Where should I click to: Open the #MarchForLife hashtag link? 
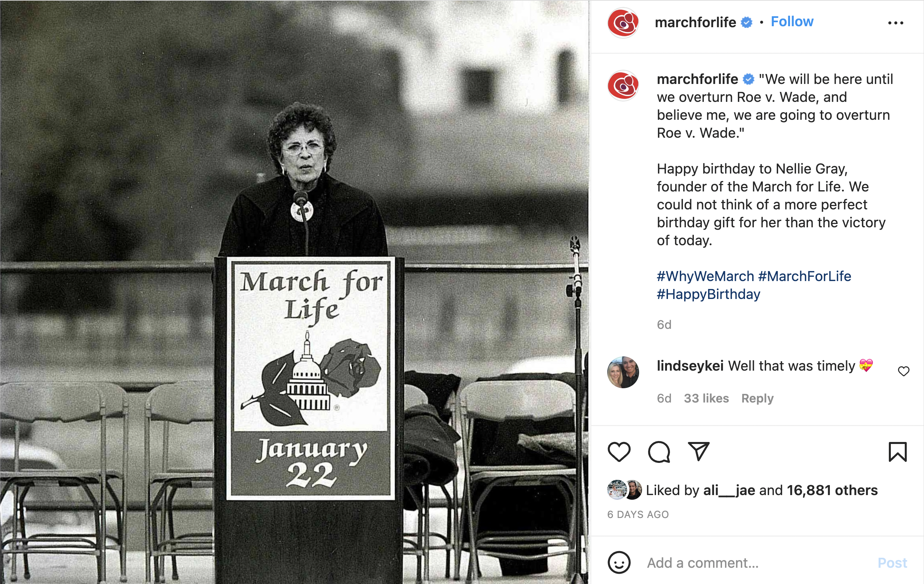click(805, 276)
